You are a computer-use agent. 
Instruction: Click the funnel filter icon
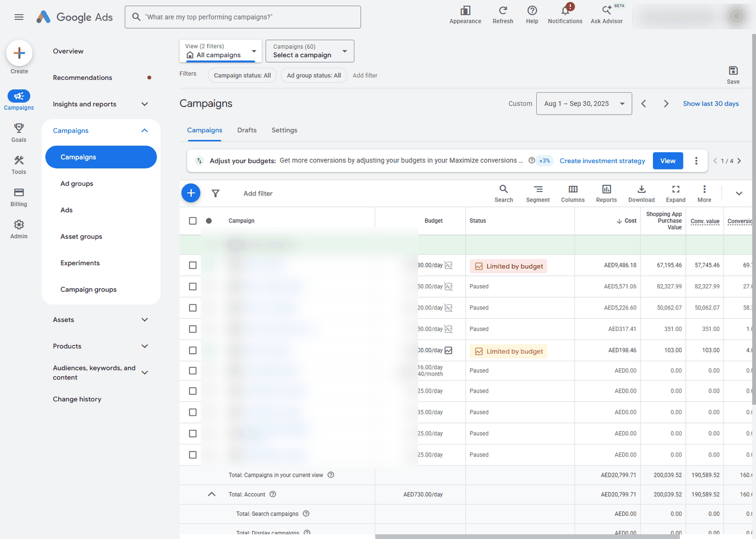215,193
